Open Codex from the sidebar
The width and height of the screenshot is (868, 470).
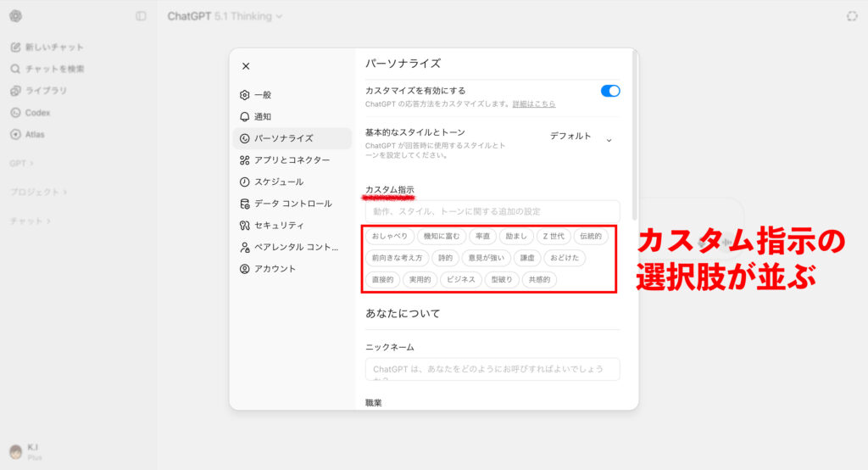31,113
